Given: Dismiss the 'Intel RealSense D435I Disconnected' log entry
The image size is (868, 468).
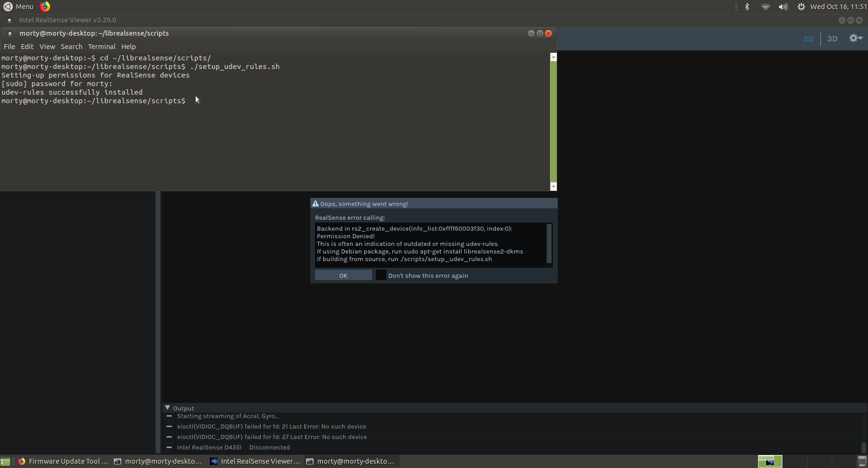Looking at the screenshot, I should pyautogui.click(x=169, y=447).
